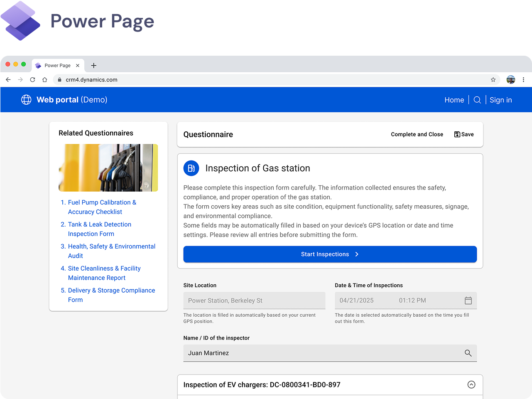
Task: Open the date picker calendar icon
Action: click(x=468, y=300)
